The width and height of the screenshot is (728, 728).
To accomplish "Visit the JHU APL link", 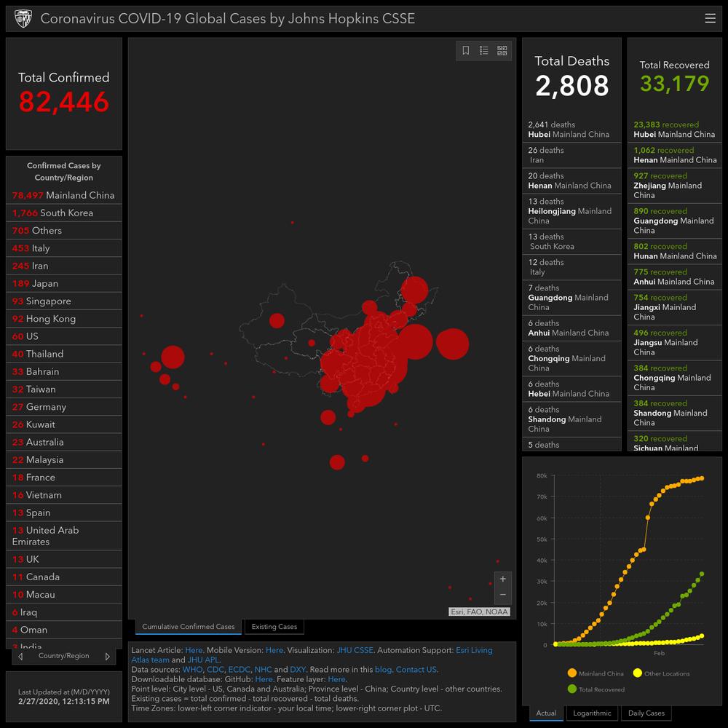I will tap(203, 660).
